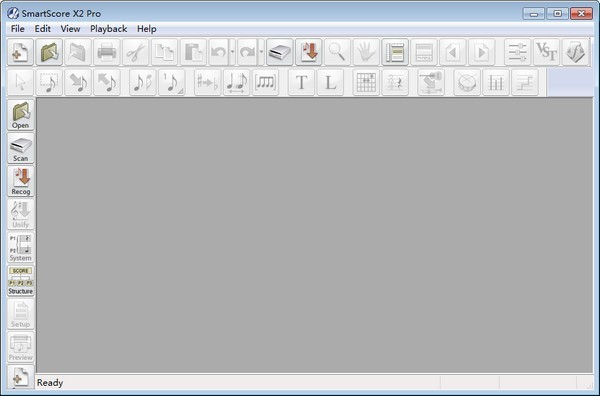
Task: Select the Zoom magnifier tool
Action: [337, 52]
